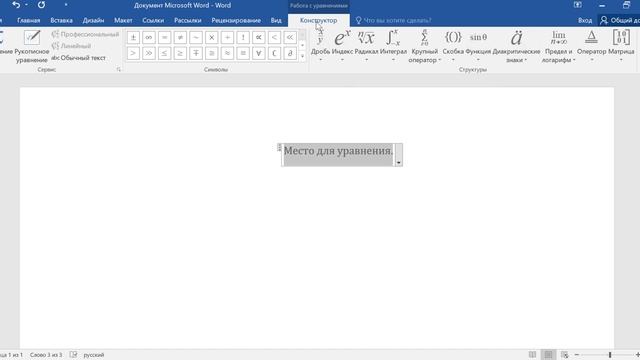Insert the plus-minus symbol
This screenshot has height=360, width=640.
[133, 38]
